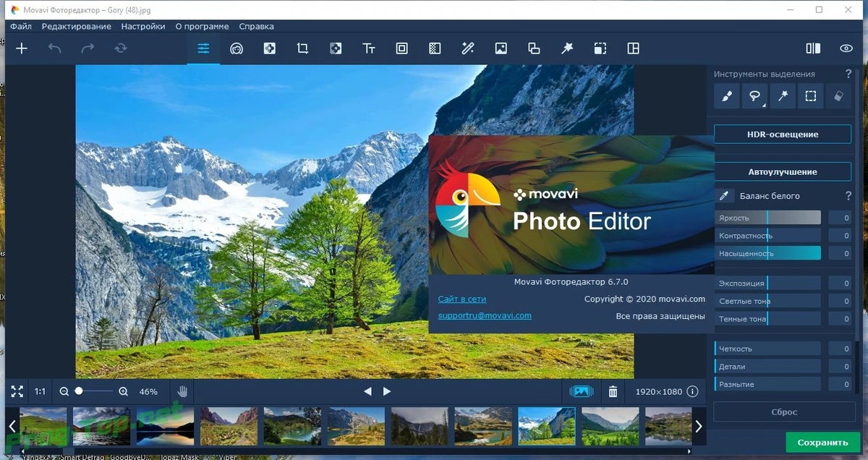This screenshot has height=460, width=868.
Task: Click the Четкость slider bar
Action: pos(767,349)
